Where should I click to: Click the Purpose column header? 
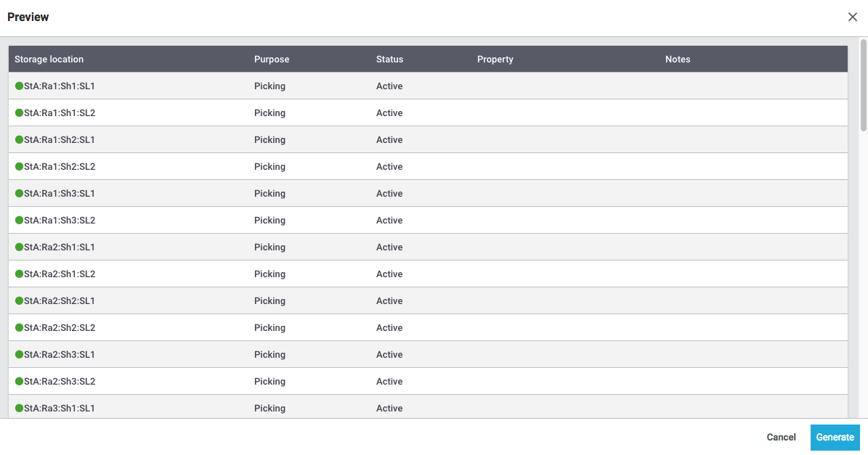click(x=272, y=60)
